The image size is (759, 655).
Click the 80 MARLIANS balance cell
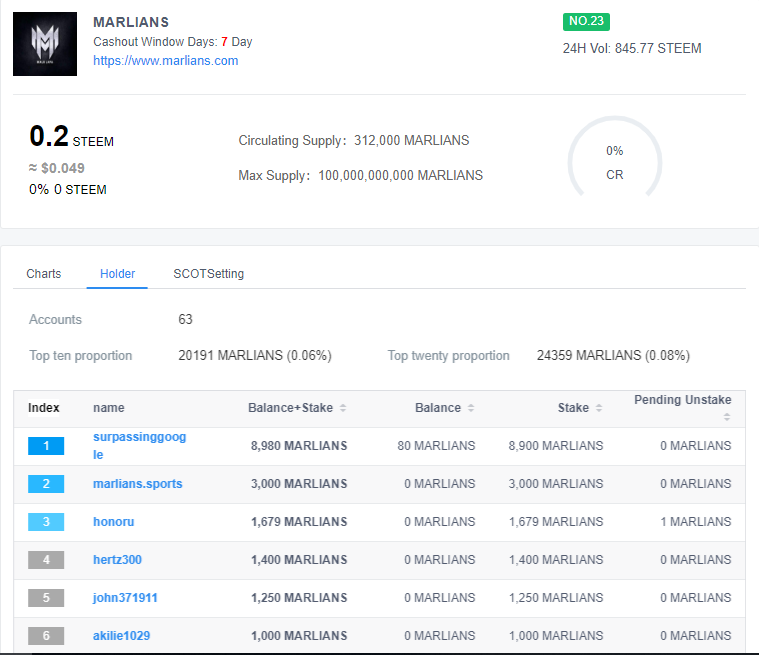pyautogui.click(x=436, y=445)
